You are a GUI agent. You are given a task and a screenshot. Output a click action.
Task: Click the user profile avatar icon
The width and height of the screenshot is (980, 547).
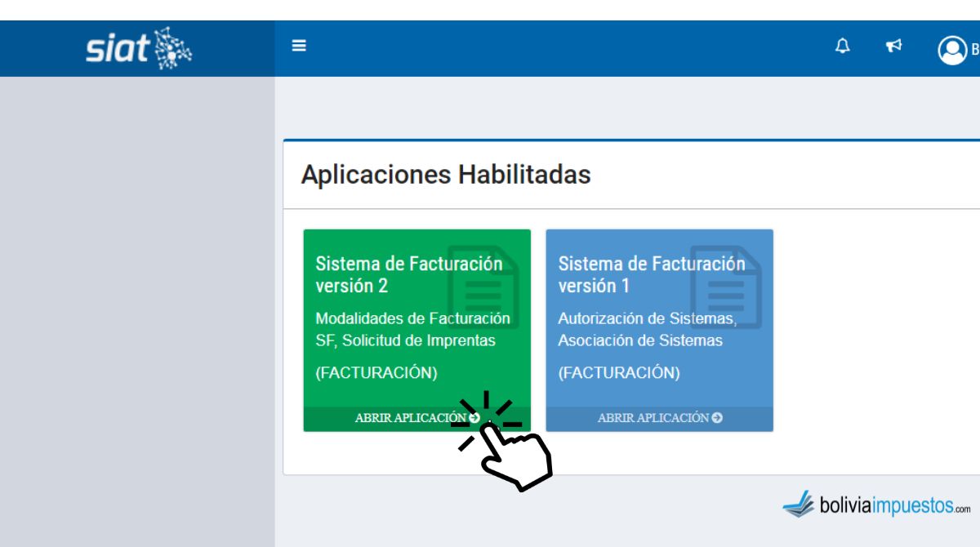click(951, 49)
